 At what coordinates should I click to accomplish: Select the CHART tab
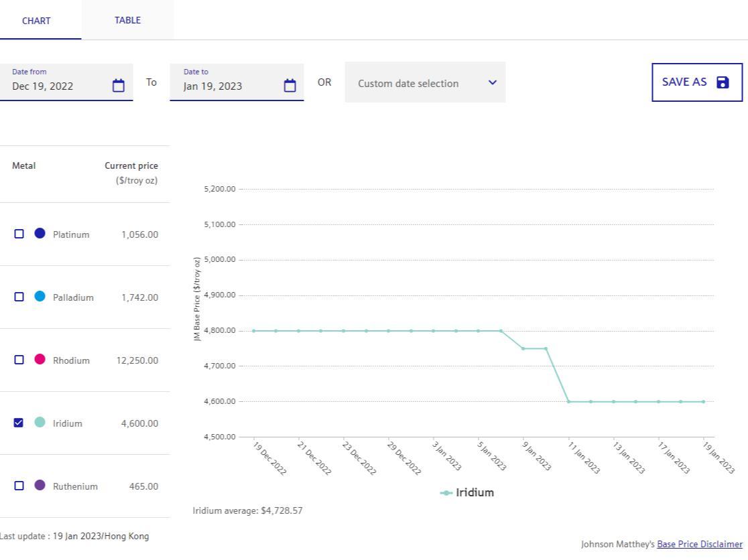(36, 21)
